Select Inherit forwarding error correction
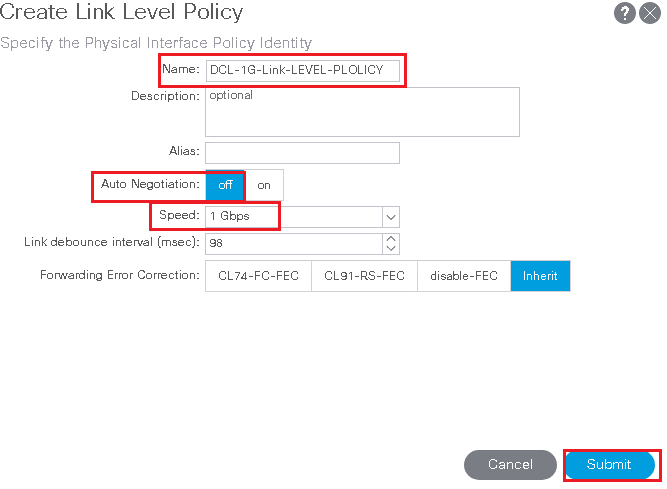Image resolution: width=667 pixels, height=489 pixels. [540, 276]
